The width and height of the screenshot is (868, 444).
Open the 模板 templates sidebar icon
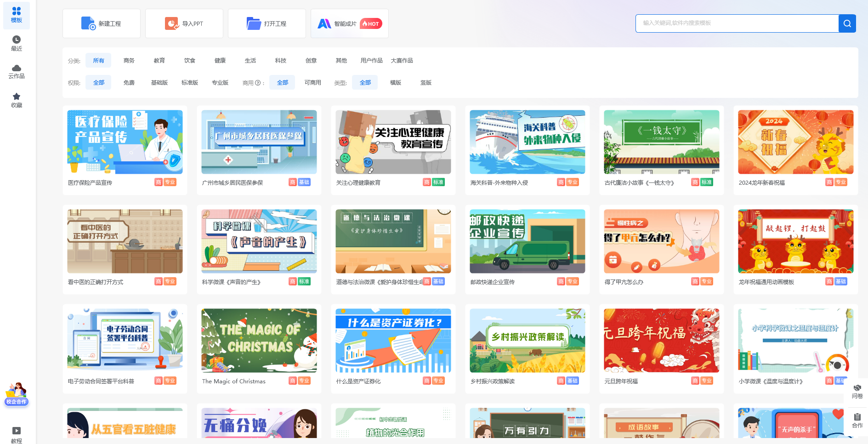tap(17, 15)
